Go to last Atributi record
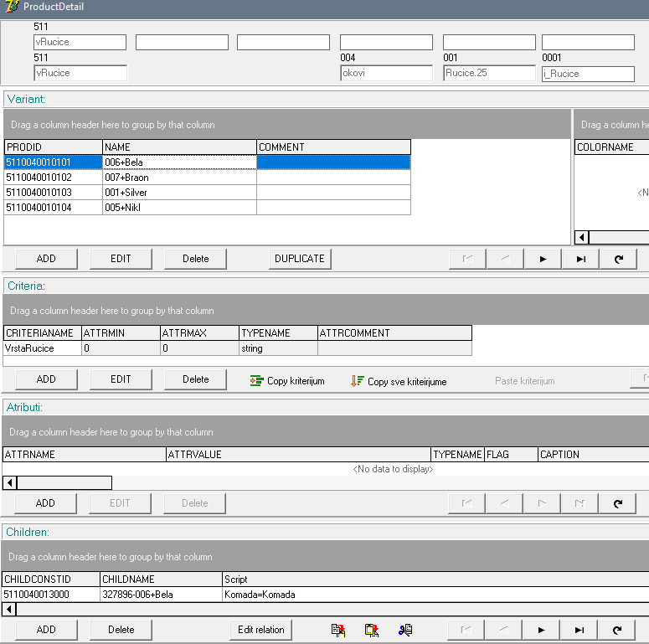649x644 pixels. pyautogui.click(x=579, y=503)
